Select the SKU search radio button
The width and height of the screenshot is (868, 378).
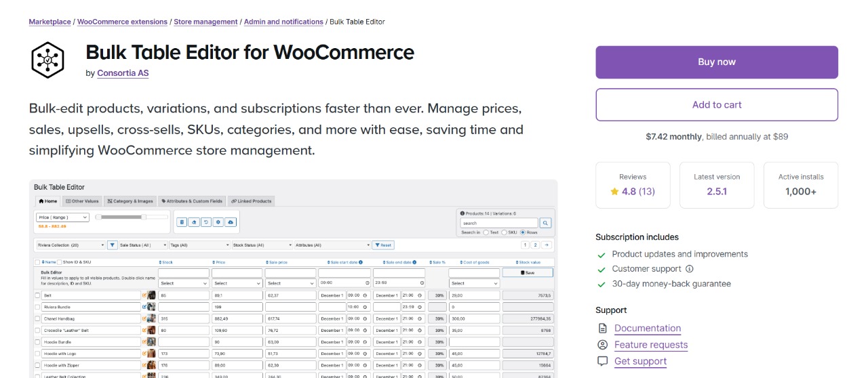(x=504, y=232)
